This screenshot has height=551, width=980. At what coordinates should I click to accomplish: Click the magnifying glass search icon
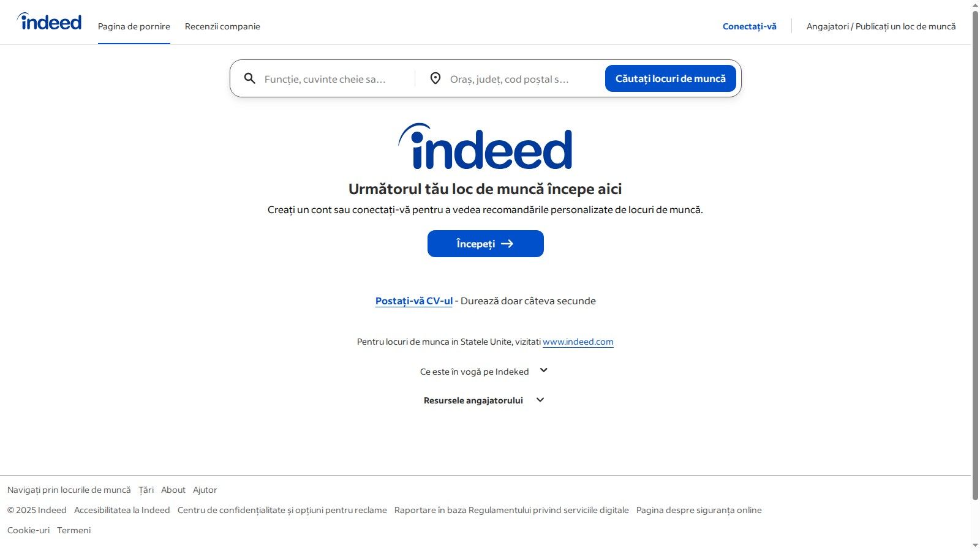pyautogui.click(x=250, y=78)
